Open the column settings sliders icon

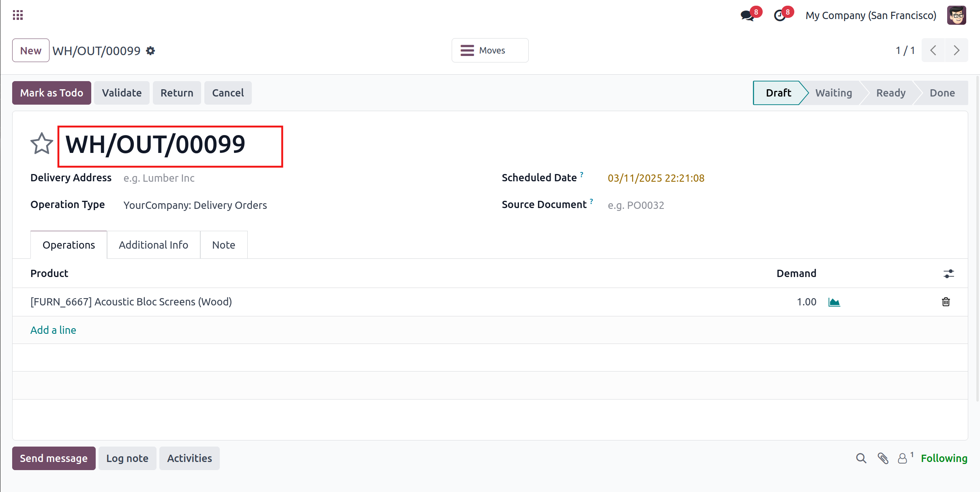pyautogui.click(x=948, y=274)
